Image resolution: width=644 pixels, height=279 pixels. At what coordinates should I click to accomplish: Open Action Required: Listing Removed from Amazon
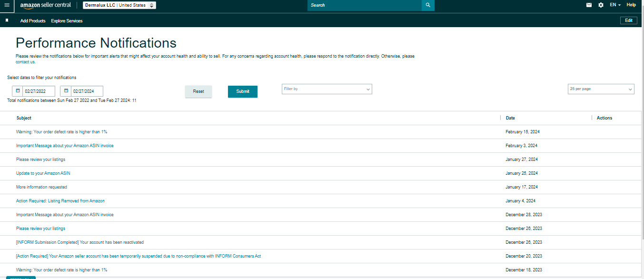coord(60,201)
